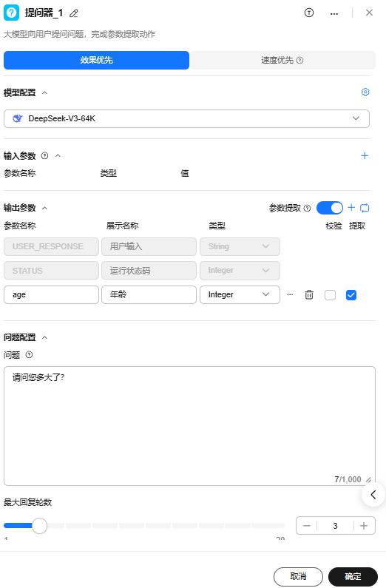
Task: Click the 确定 button
Action: [x=353, y=576]
